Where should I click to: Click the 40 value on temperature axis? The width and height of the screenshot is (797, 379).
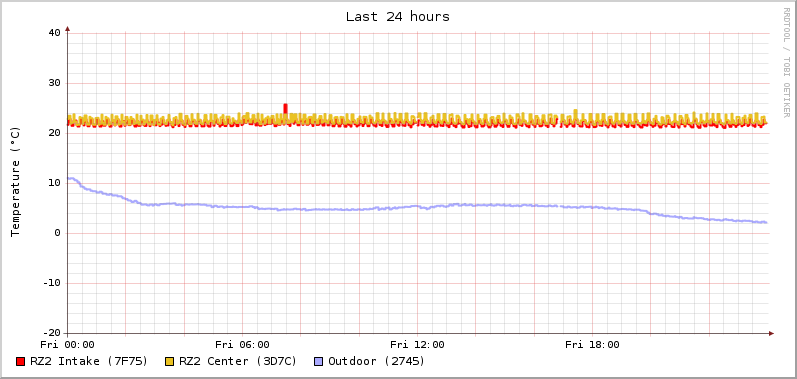[x=54, y=33]
